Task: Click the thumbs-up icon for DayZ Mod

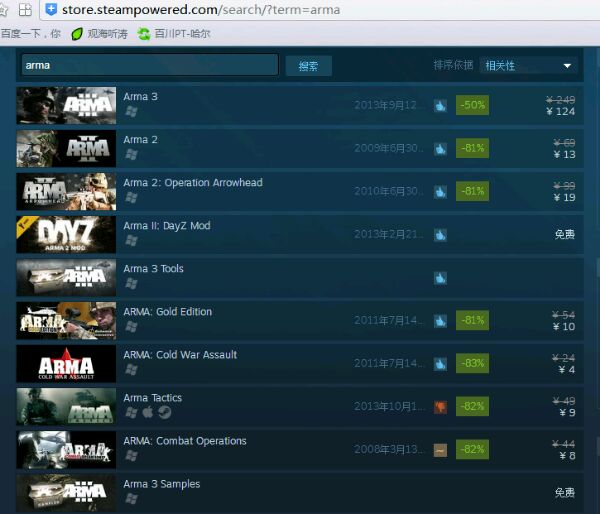Action: [x=440, y=235]
